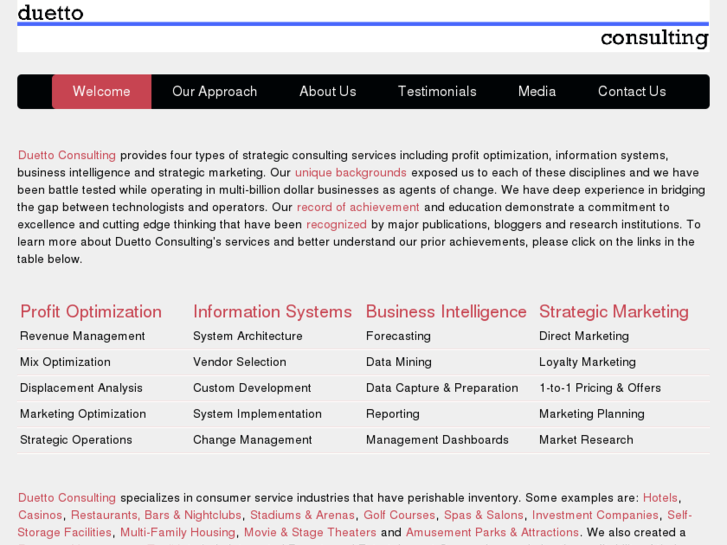Click System Architecture entry
This screenshot has height=545, width=727.
tap(248, 336)
